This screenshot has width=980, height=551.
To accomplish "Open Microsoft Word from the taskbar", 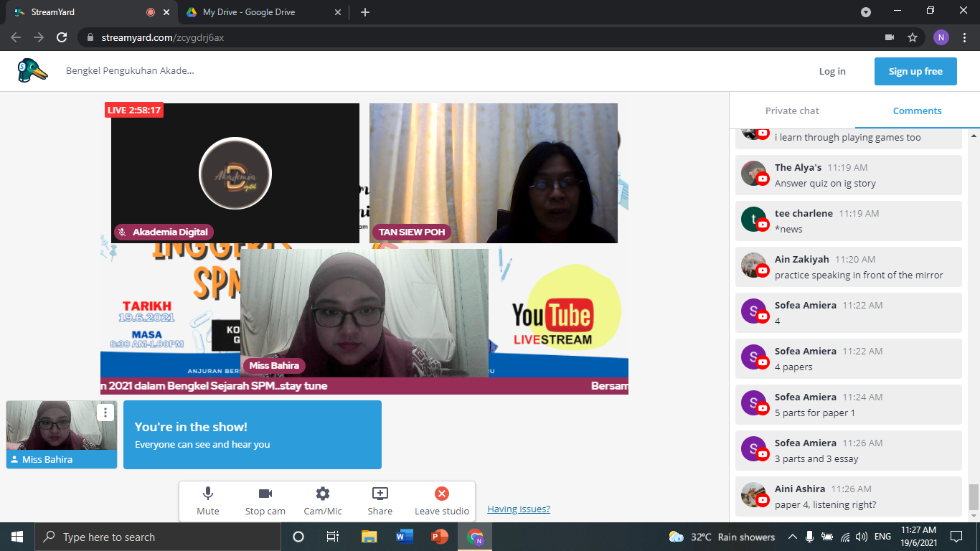I will (404, 537).
